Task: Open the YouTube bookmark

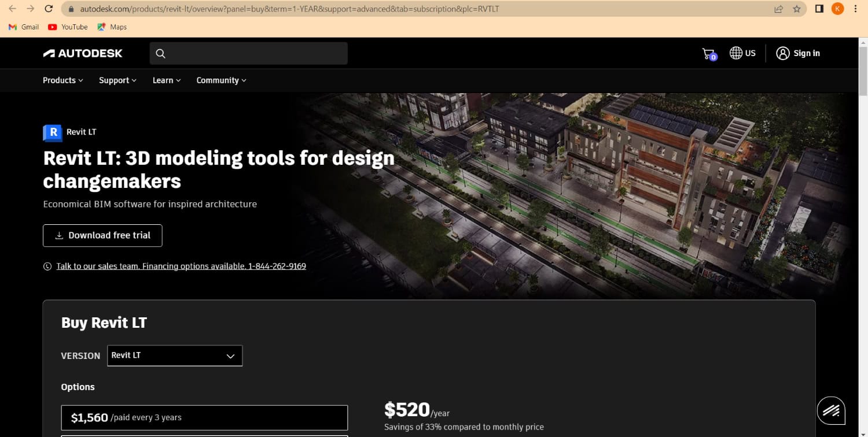Action: 68,27
